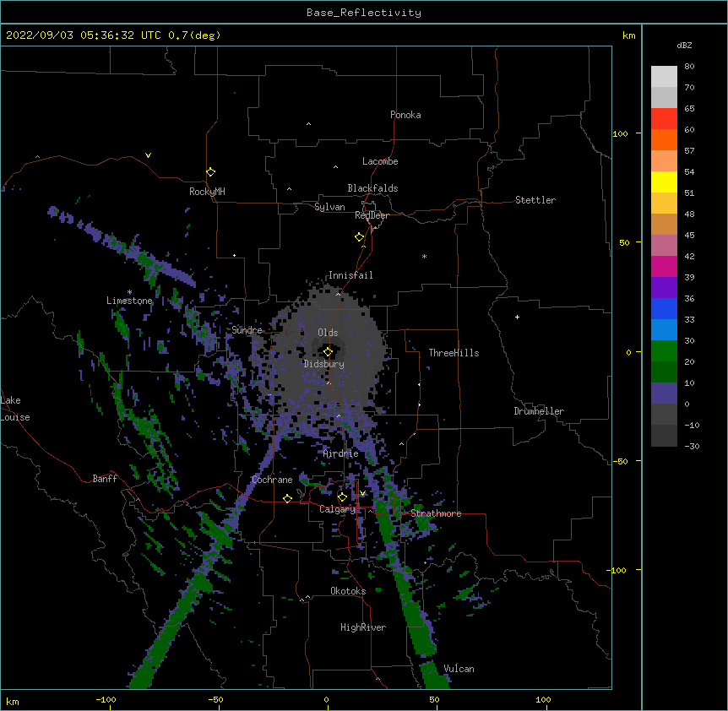728x711 pixels.
Task: Click the Lacombe town label
Action: 380,161
